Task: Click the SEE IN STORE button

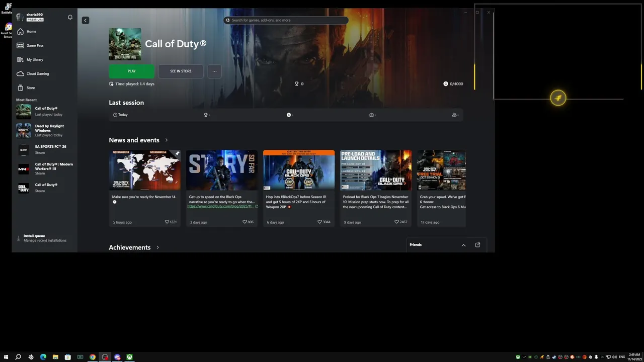Action: (181, 71)
